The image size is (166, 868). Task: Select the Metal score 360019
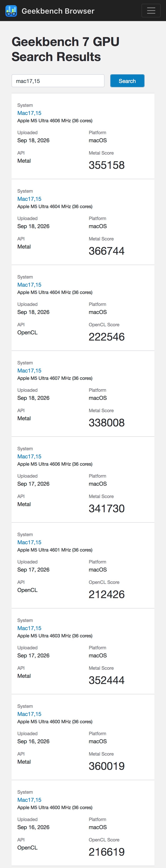pyautogui.click(x=107, y=766)
